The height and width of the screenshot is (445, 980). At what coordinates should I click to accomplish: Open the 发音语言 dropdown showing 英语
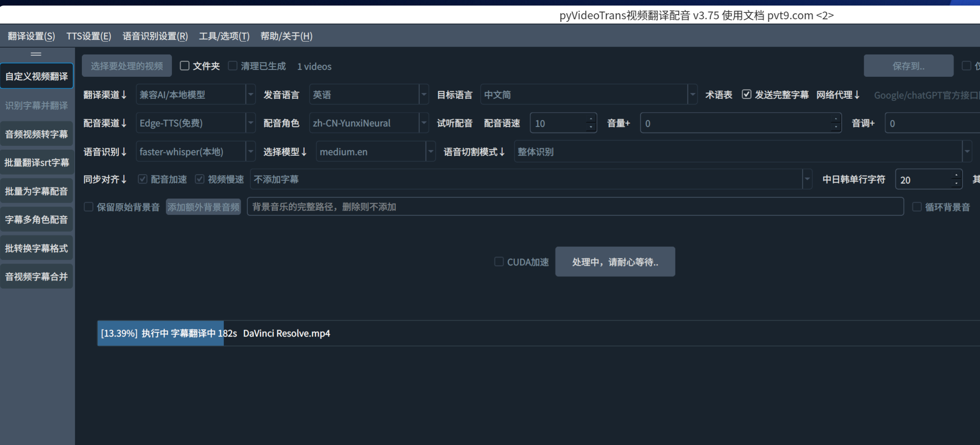pos(369,94)
